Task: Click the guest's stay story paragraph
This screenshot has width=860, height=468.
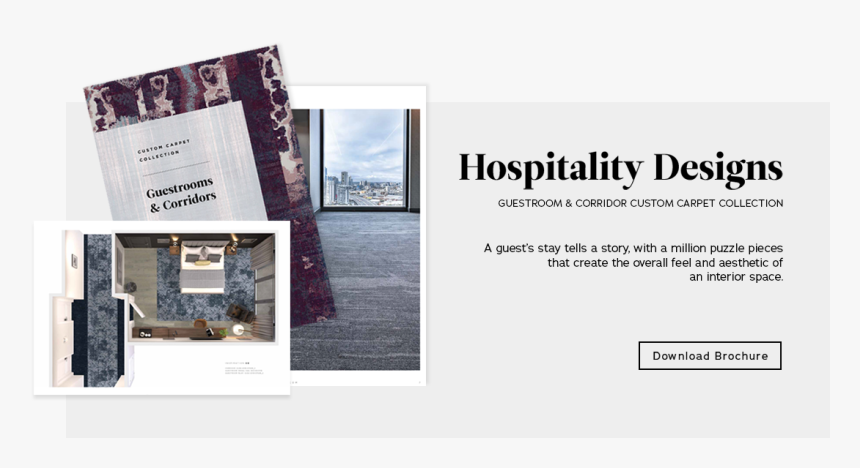Action: pos(633,262)
